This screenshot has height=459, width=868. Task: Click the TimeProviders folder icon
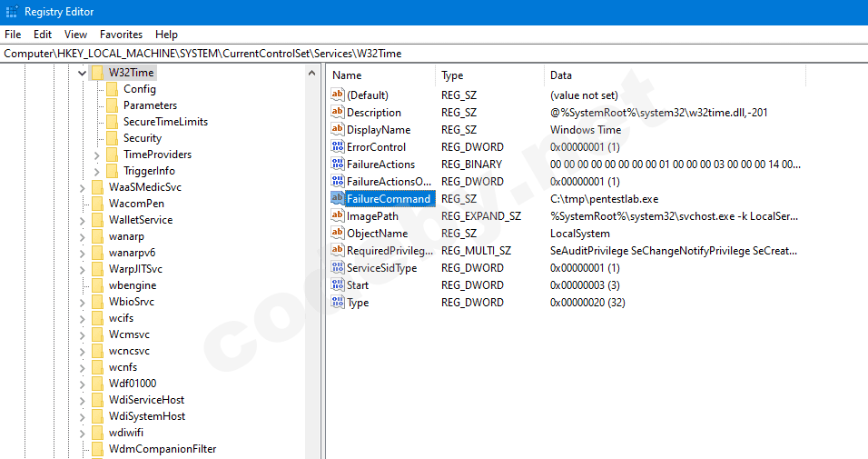tap(112, 155)
